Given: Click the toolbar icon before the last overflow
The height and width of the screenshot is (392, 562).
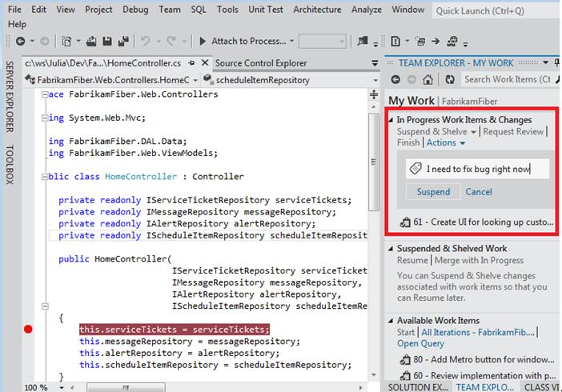Looking at the screenshot, I should [452, 42].
